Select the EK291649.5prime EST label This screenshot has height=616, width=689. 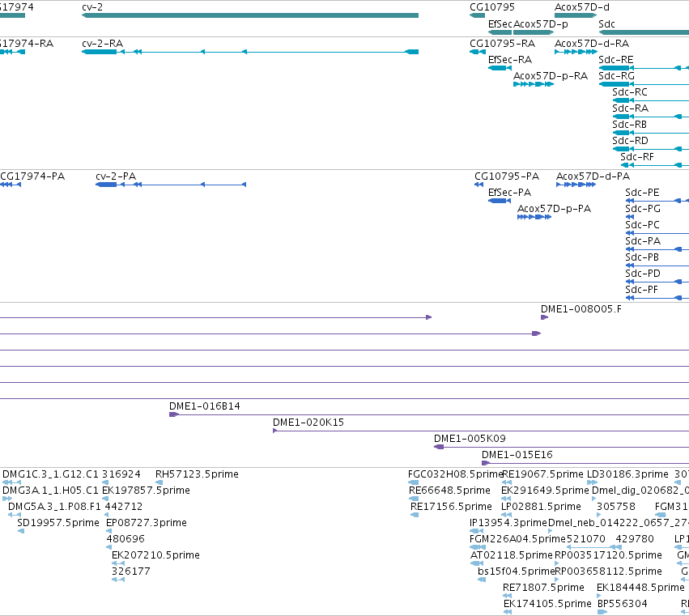coord(545,491)
